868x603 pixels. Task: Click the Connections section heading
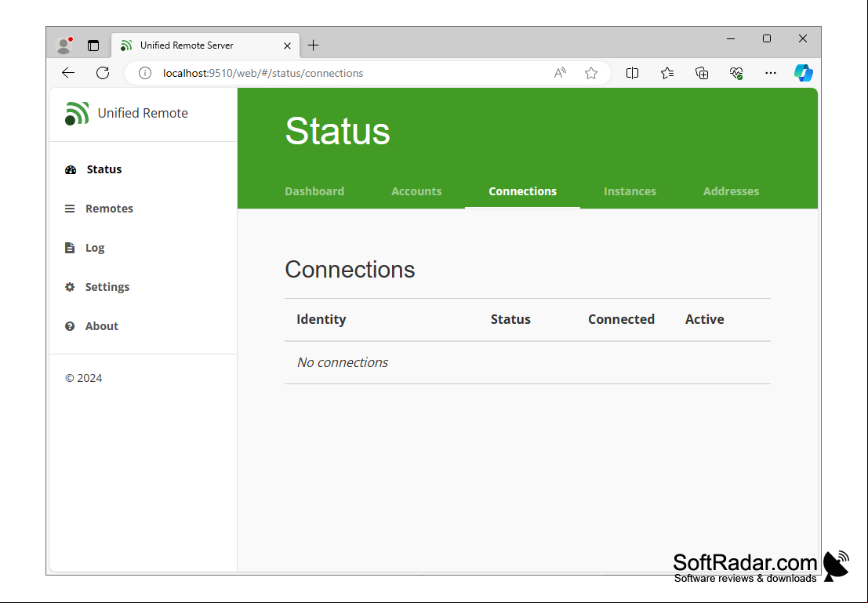tap(350, 270)
